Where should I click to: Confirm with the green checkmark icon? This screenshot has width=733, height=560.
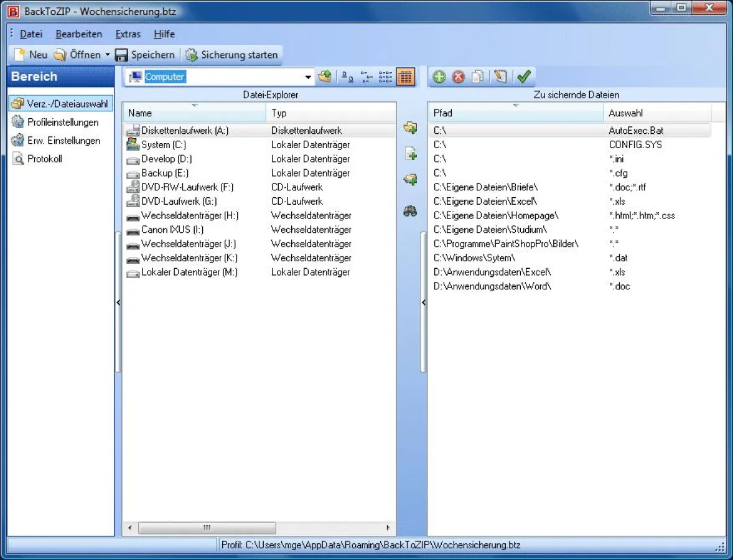click(x=524, y=76)
